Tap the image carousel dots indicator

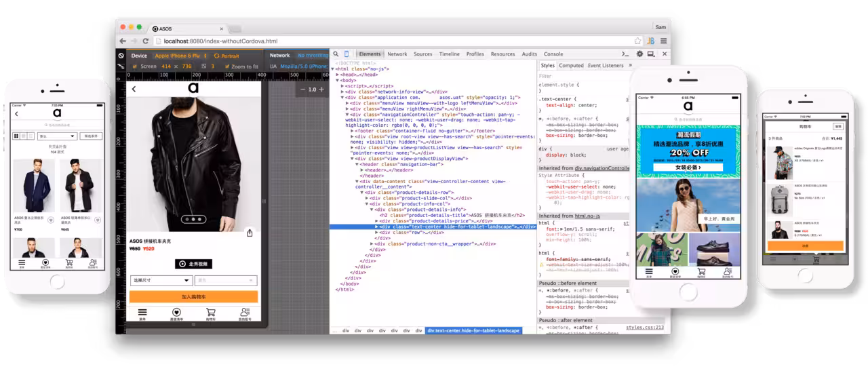pyautogui.click(x=193, y=219)
